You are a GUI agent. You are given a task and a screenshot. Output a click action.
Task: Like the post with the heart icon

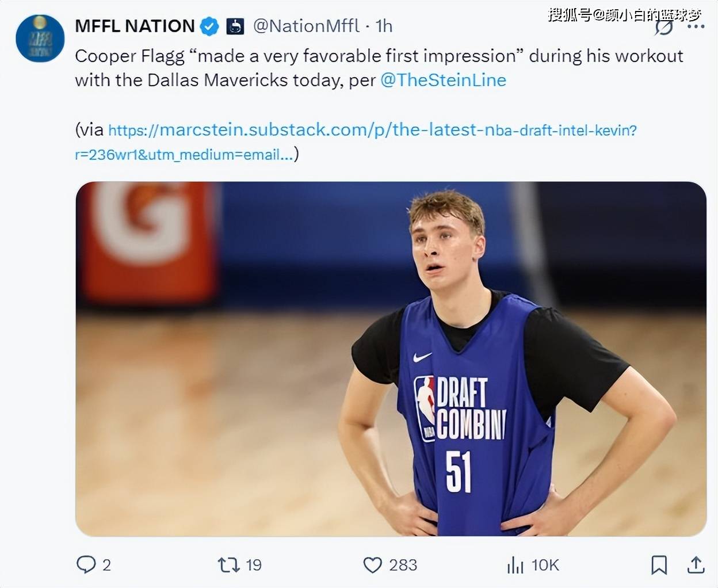coord(372,565)
